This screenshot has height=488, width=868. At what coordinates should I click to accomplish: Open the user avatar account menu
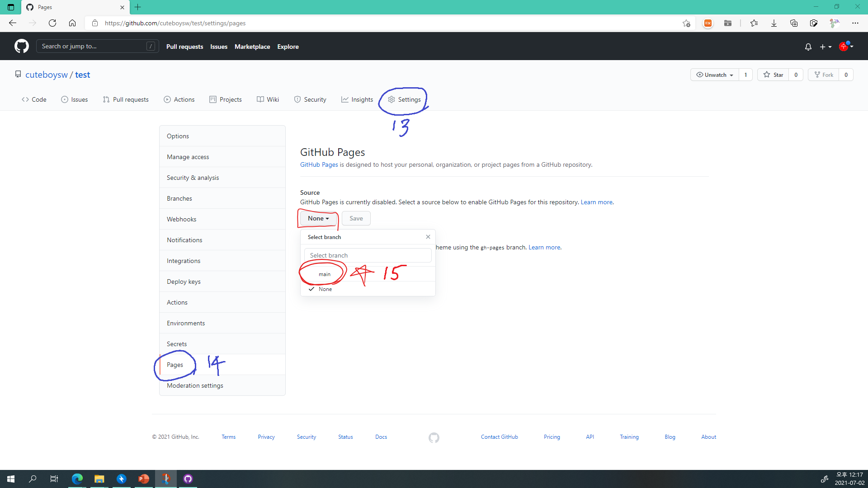point(846,46)
